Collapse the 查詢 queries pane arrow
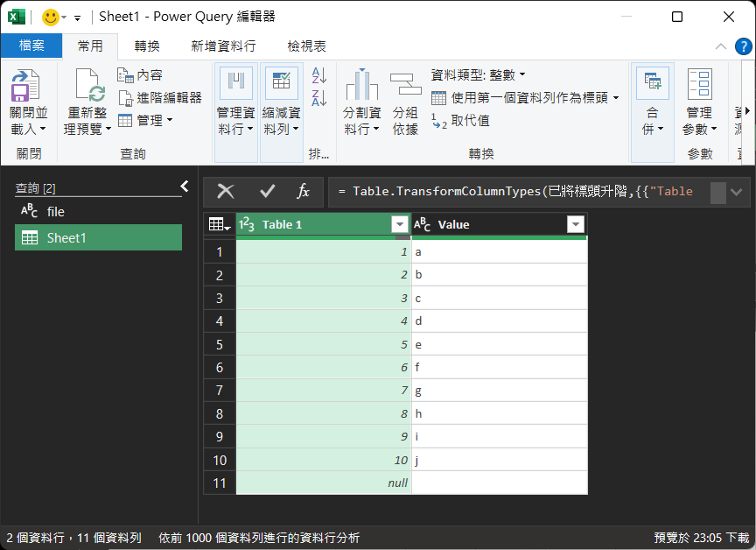The width and height of the screenshot is (756, 550). point(185,186)
